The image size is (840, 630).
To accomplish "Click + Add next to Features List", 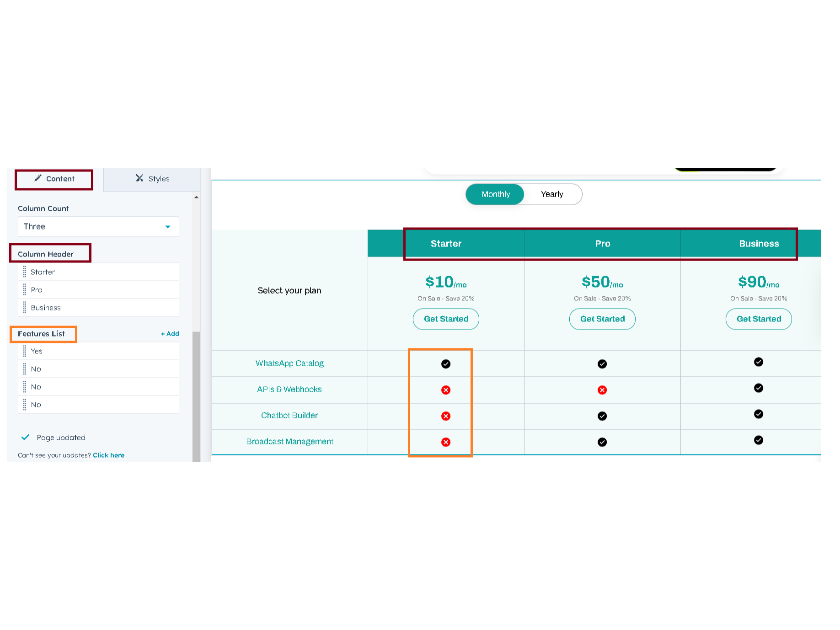I will click(x=170, y=333).
